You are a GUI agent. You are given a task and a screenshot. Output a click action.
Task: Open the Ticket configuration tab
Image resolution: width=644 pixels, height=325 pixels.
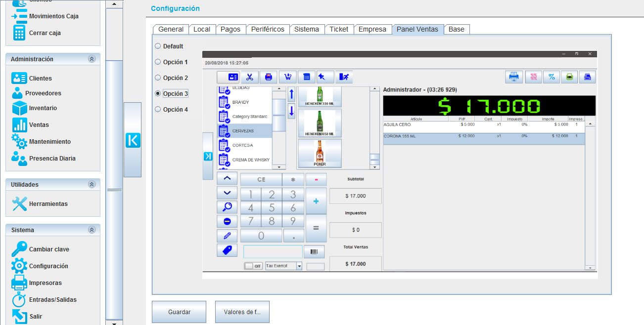pyautogui.click(x=339, y=29)
